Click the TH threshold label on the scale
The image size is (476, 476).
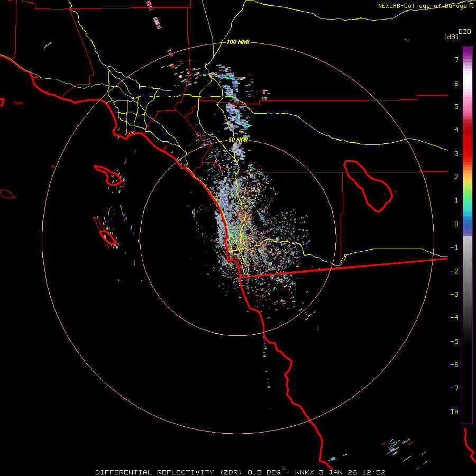tap(454, 412)
